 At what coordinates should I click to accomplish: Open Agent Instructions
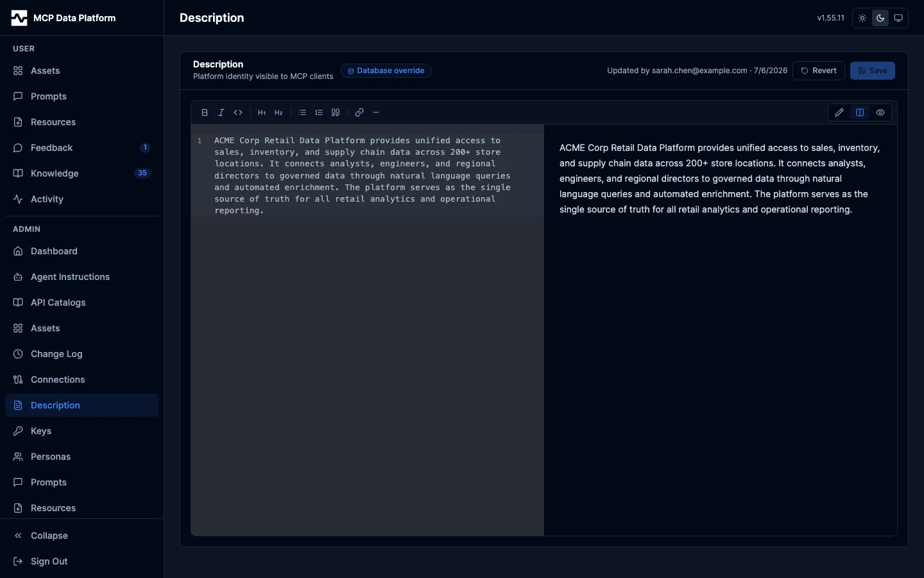pos(81,277)
